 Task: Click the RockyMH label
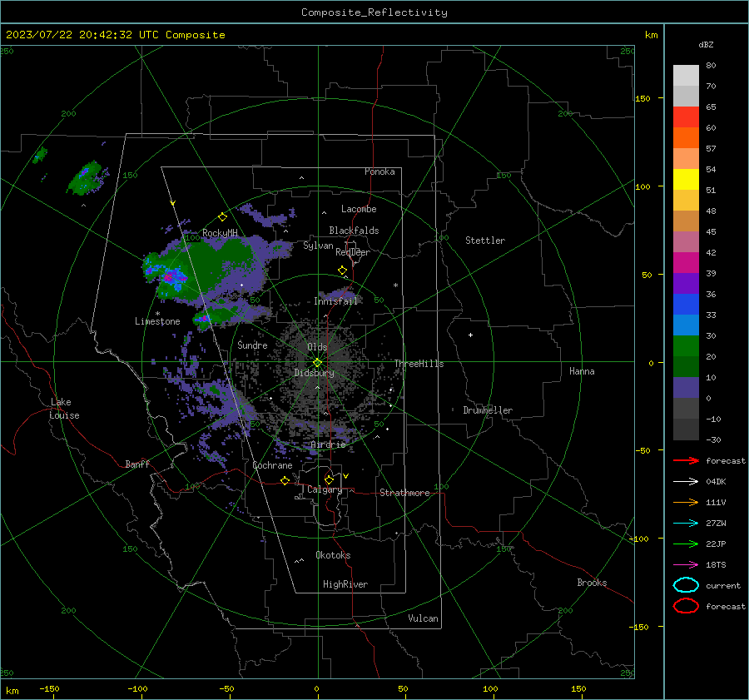[220, 233]
